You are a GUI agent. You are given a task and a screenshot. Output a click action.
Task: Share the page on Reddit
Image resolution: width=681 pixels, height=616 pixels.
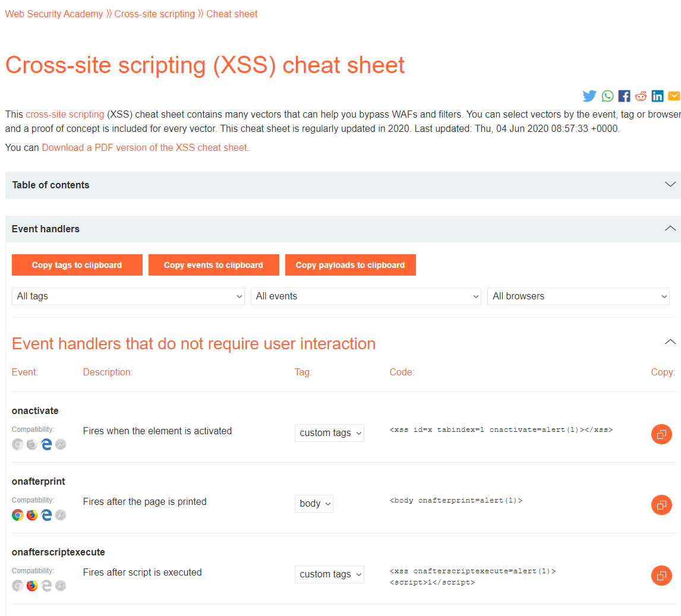pyautogui.click(x=641, y=96)
